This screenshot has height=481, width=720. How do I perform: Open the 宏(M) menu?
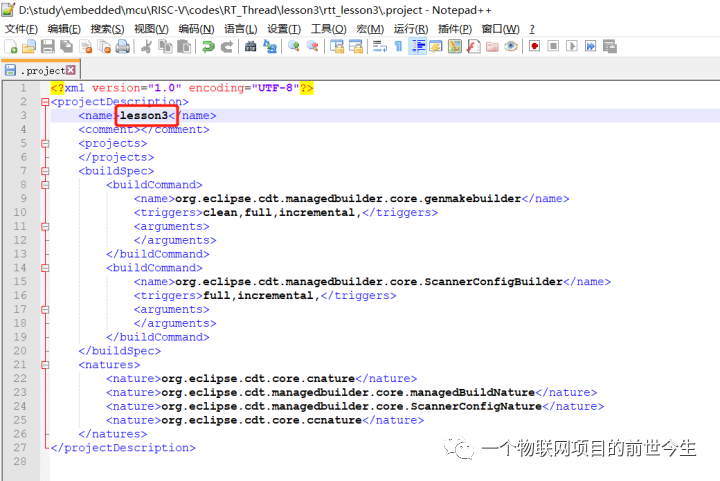(370, 29)
